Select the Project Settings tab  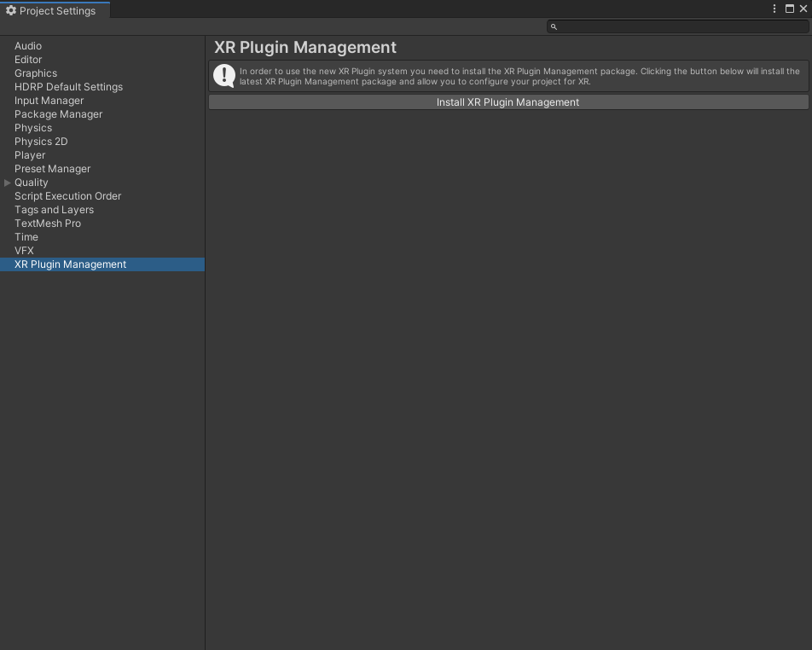(55, 10)
